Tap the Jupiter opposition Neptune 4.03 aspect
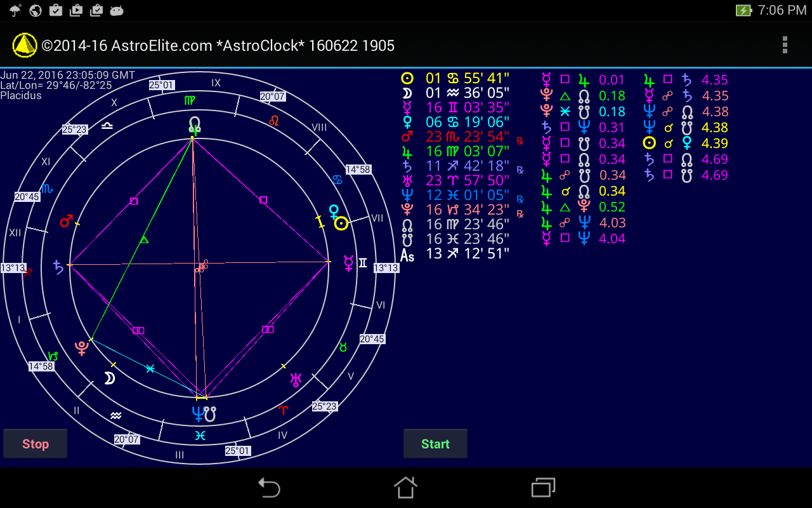 [583, 223]
